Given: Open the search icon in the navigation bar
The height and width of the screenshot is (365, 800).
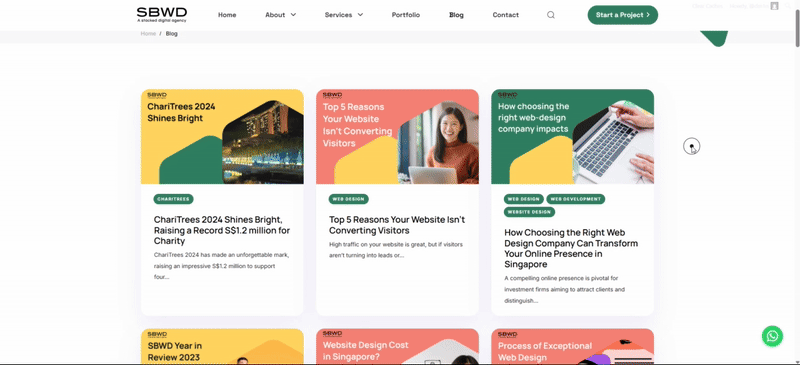Looking at the screenshot, I should click(x=551, y=15).
